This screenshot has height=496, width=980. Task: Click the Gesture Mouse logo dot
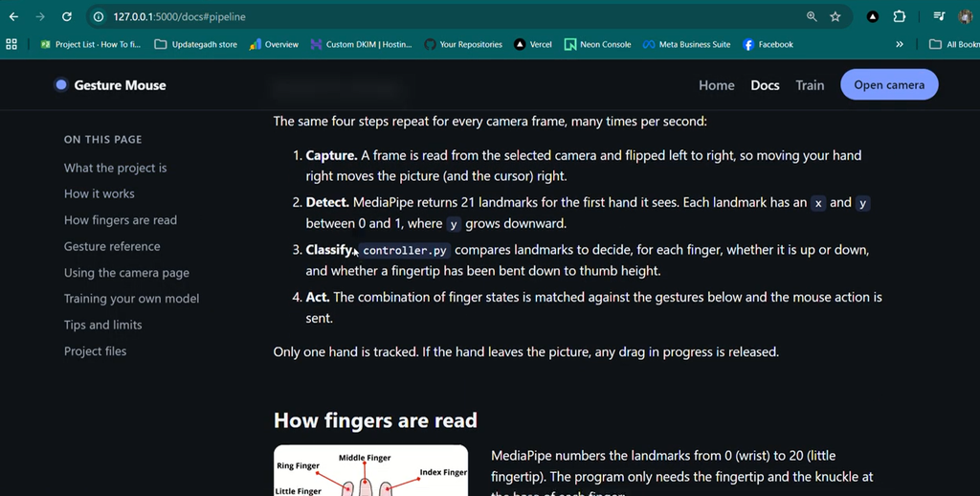[x=60, y=85]
